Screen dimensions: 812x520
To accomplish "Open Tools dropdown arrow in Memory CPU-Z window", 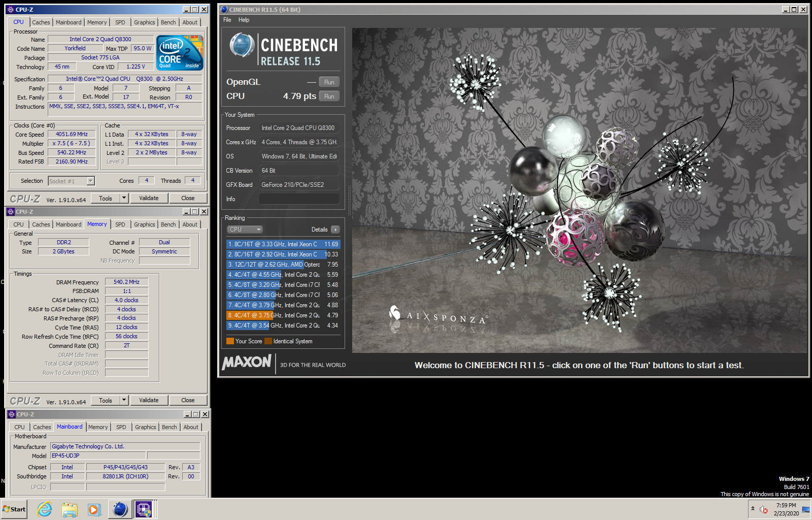I will [124, 400].
